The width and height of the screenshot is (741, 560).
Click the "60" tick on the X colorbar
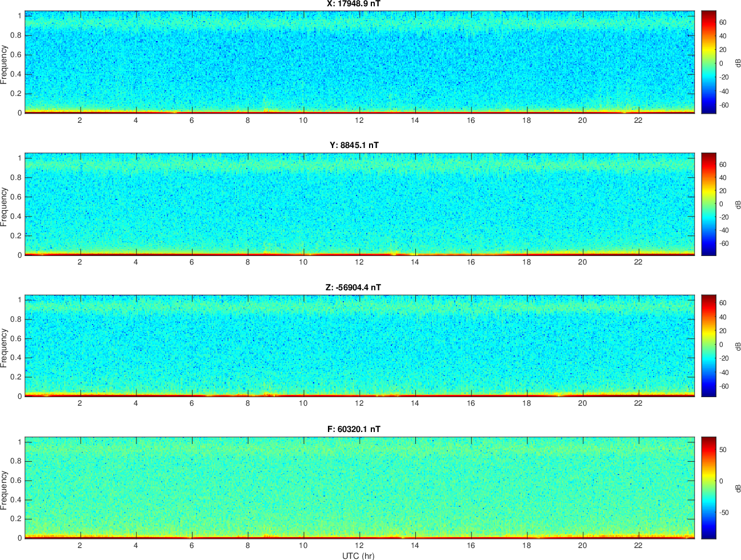(x=722, y=22)
